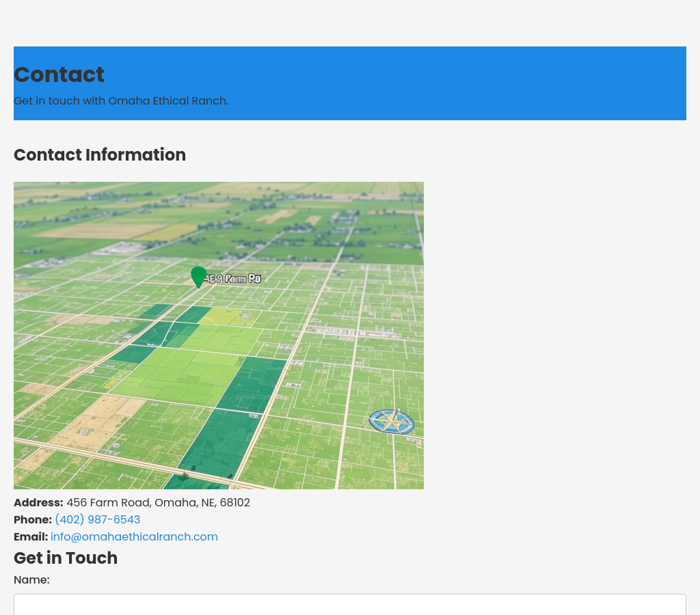The image size is (700, 615).
Task: Click the green location pin on the map
Action: (x=198, y=276)
